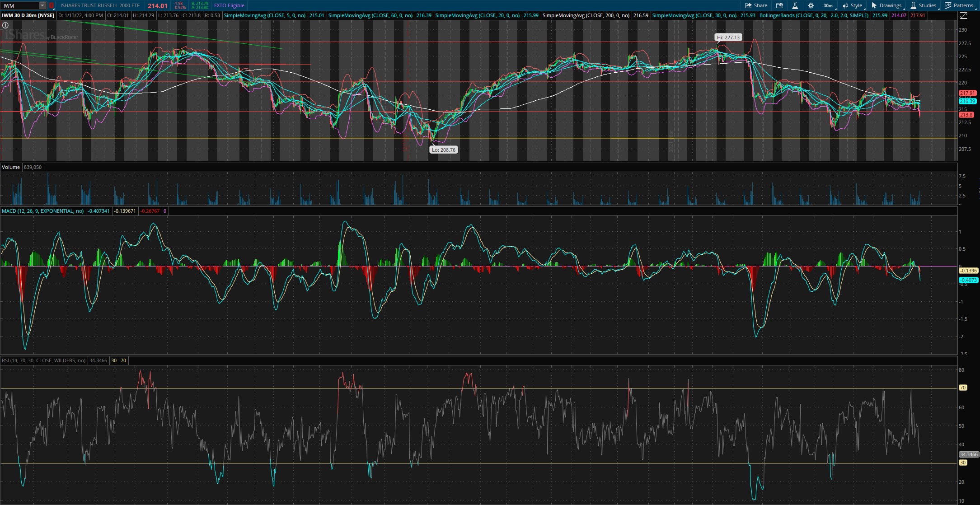The image size is (980, 505).
Task: Click the -0.1396 MACD axis tag
Action: click(x=969, y=271)
